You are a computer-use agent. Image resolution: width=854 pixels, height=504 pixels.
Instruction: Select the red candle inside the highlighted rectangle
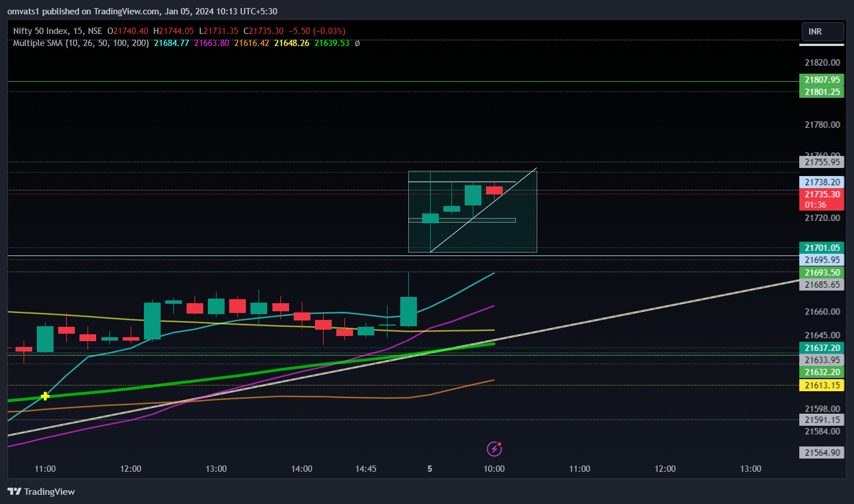tap(494, 190)
